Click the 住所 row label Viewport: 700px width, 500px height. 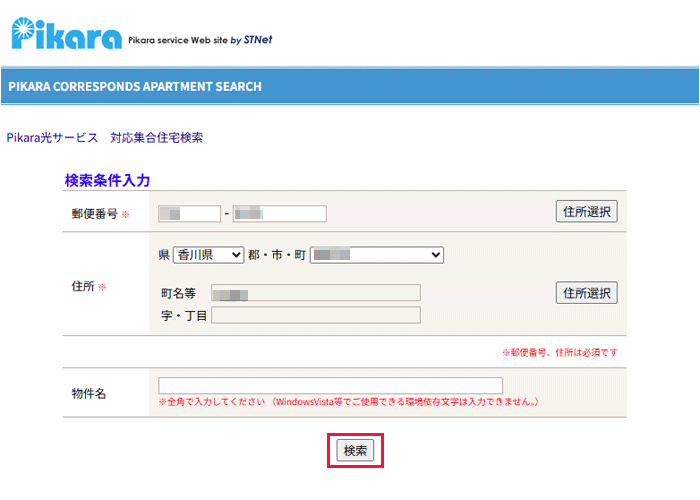pyautogui.click(x=83, y=286)
